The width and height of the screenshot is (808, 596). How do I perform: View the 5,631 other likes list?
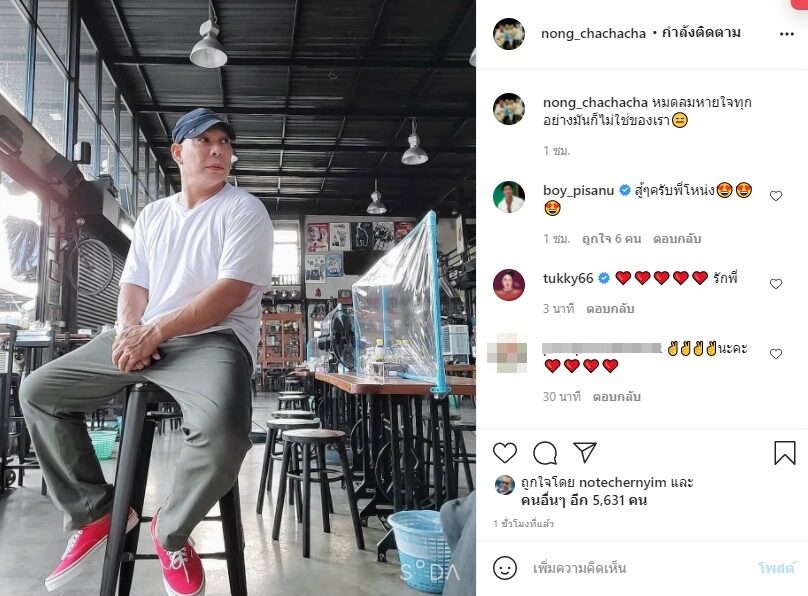click(x=583, y=500)
